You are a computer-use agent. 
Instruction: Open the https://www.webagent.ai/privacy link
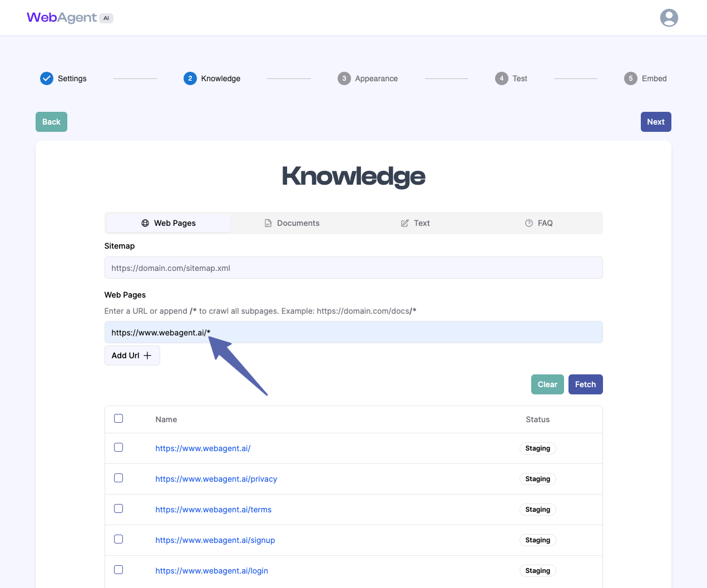(x=216, y=479)
